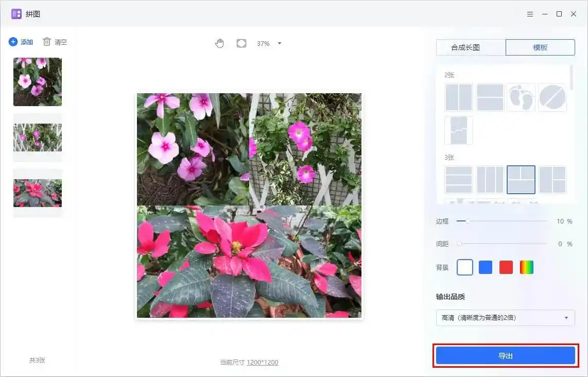Open the hamburger menu in title bar
The height and width of the screenshot is (377, 588).
[x=530, y=14]
